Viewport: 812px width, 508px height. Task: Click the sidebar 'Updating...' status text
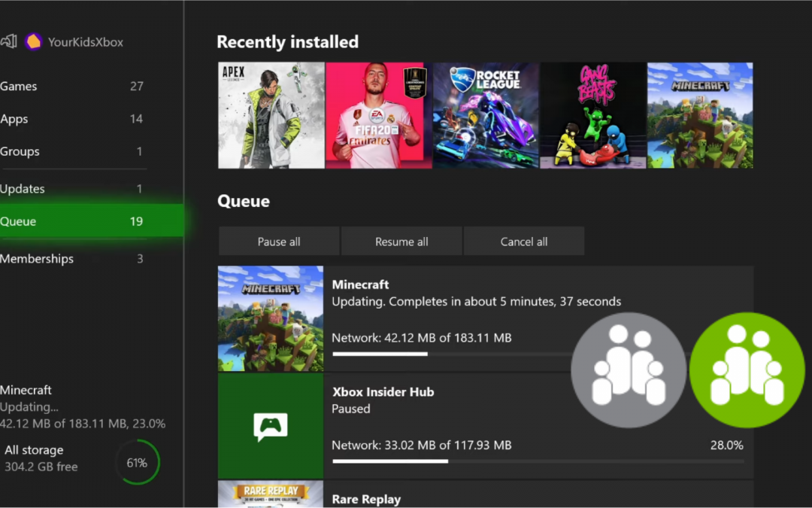(29, 407)
